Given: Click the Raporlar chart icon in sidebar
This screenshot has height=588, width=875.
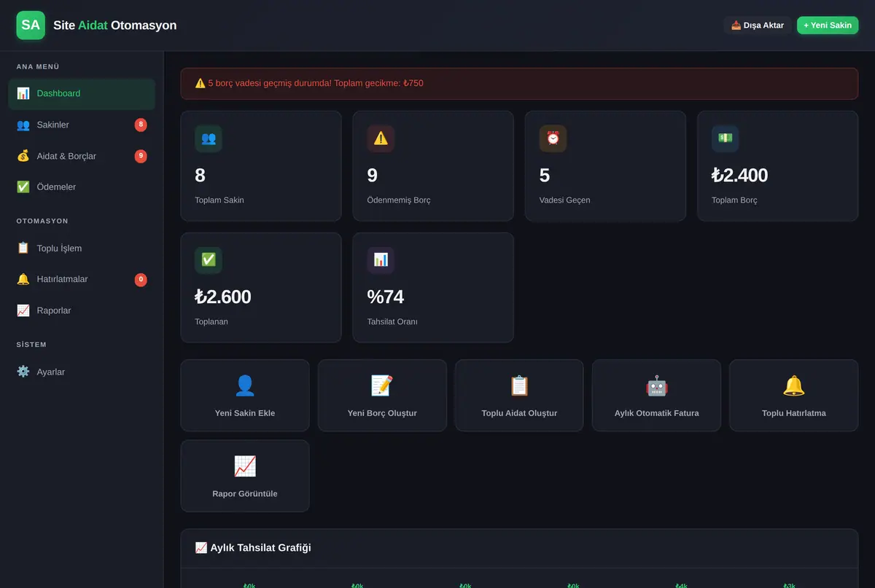Looking at the screenshot, I should point(23,310).
